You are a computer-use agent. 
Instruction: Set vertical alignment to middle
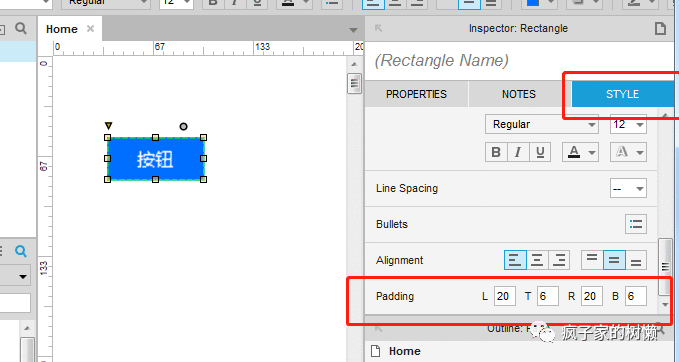click(614, 260)
